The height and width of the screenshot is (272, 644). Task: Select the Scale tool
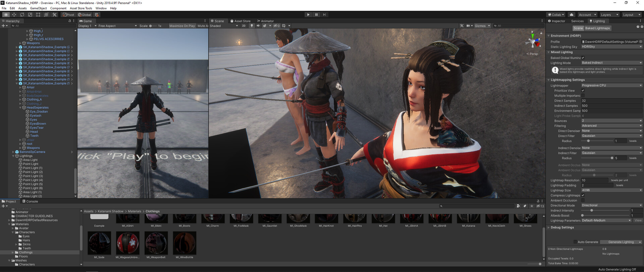[30, 15]
